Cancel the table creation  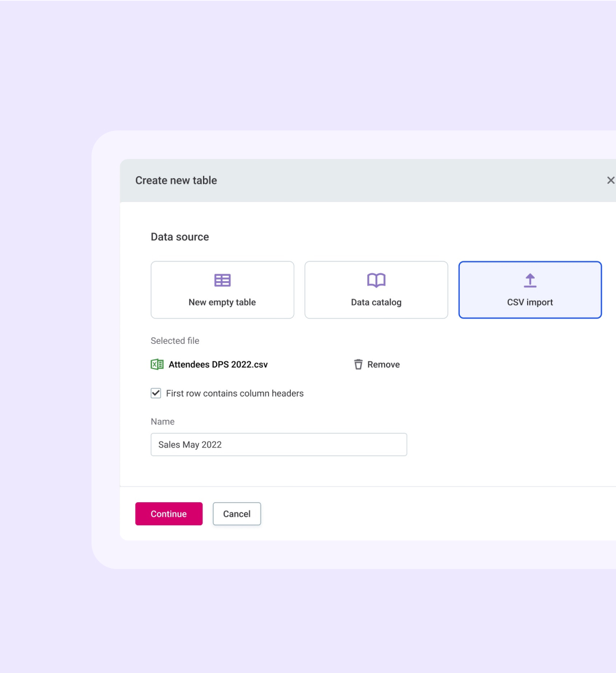pos(236,514)
